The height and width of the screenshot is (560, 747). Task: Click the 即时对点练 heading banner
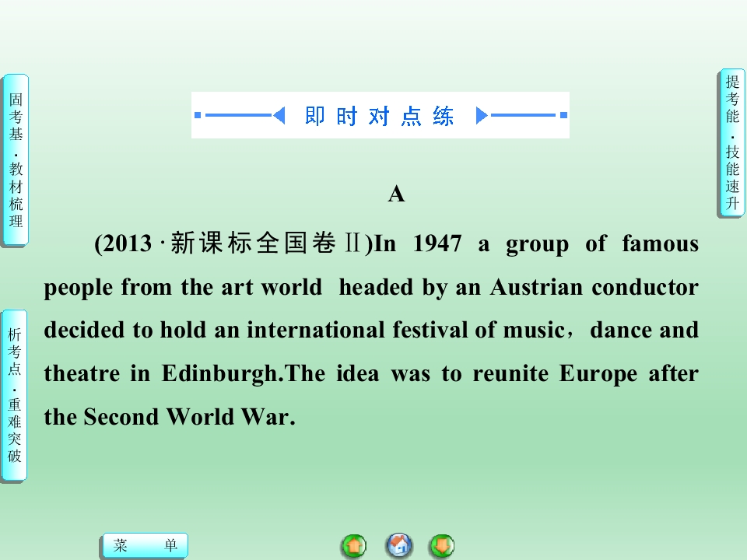pyautogui.click(x=381, y=115)
